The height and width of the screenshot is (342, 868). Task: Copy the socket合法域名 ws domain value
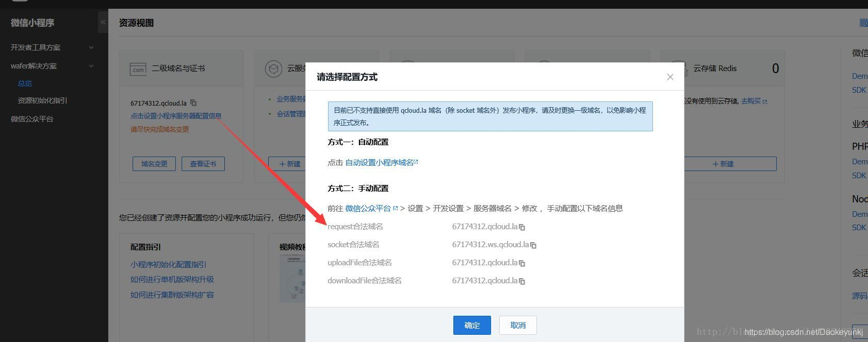pyautogui.click(x=533, y=245)
